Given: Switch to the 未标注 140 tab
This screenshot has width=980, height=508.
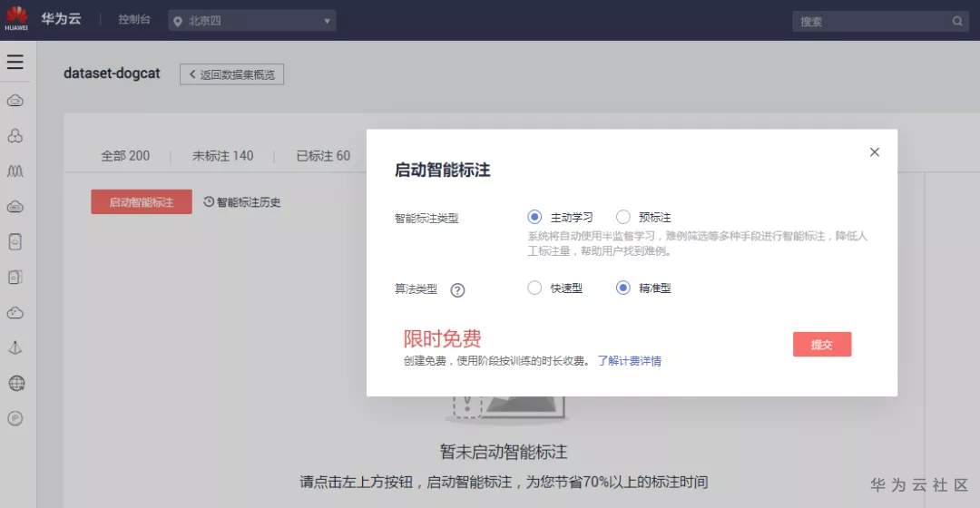Looking at the screenshot, I should 222,156.
